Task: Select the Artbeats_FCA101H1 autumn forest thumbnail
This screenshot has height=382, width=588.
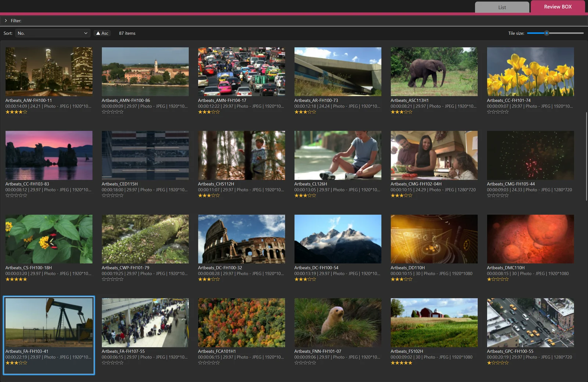Action: coord(241,322)
